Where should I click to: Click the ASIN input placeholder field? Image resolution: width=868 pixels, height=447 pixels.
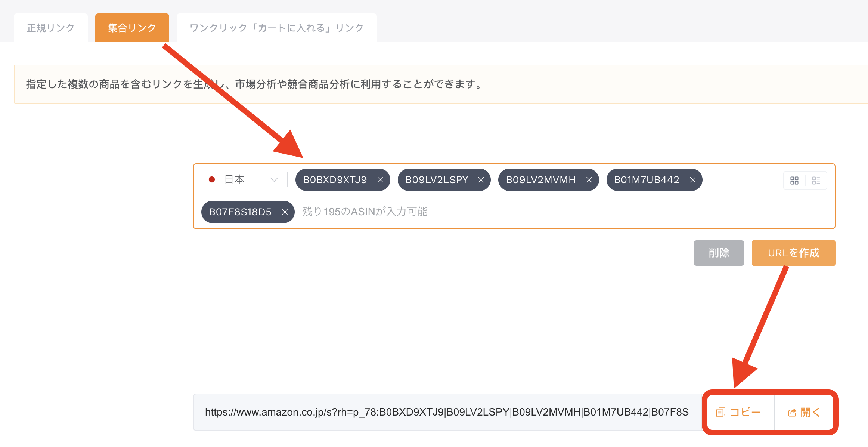coord(365,212)
